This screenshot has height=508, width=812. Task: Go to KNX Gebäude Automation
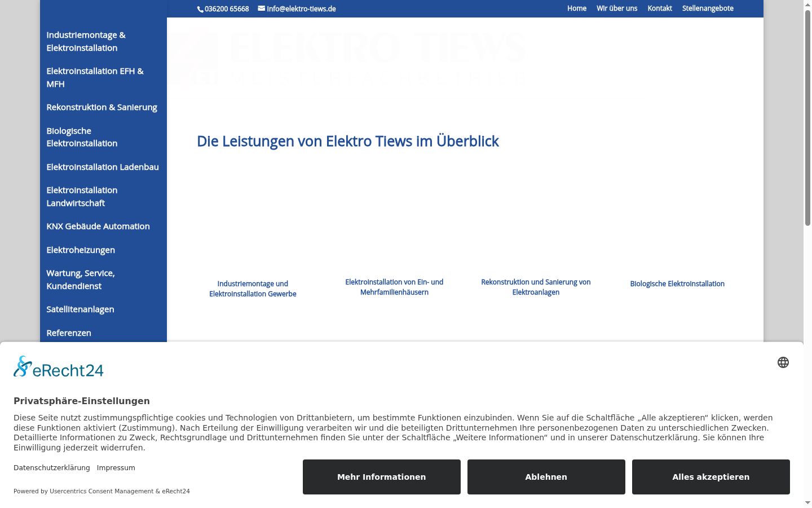98,226
